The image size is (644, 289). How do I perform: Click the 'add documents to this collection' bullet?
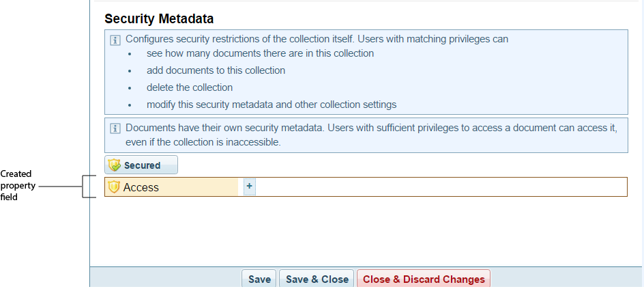[216, 70]
